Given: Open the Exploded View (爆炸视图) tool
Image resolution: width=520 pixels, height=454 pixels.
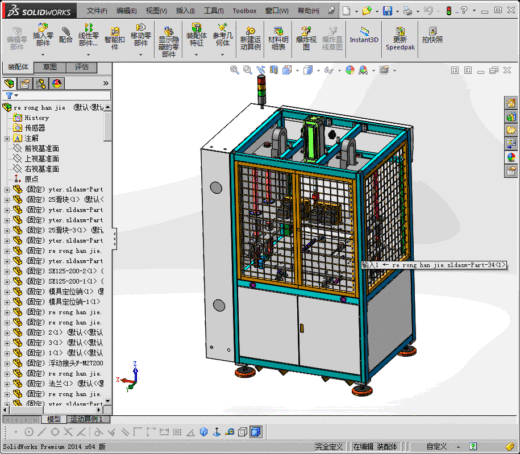Looking at the screenshot, I should pos(306,38).
